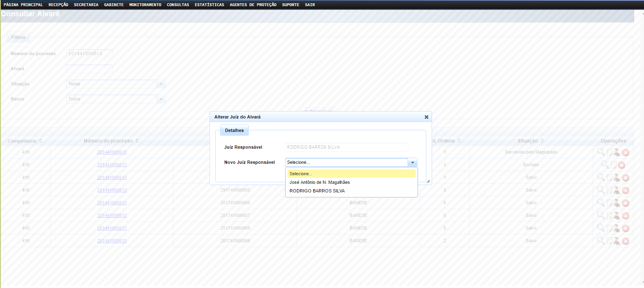
Task: Click magnifier icon in Devolvido pelo Magistrado row
Action: pyautogui.click(x=601, y=152)
